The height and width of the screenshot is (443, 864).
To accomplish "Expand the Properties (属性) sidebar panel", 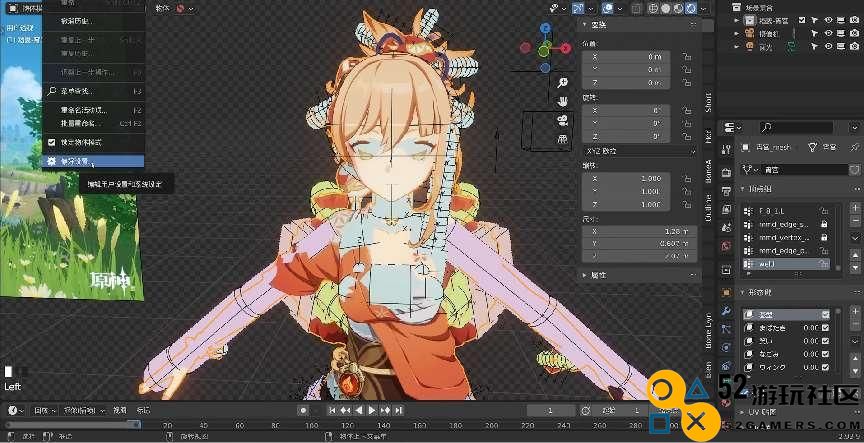I will (x=585, y=274).
